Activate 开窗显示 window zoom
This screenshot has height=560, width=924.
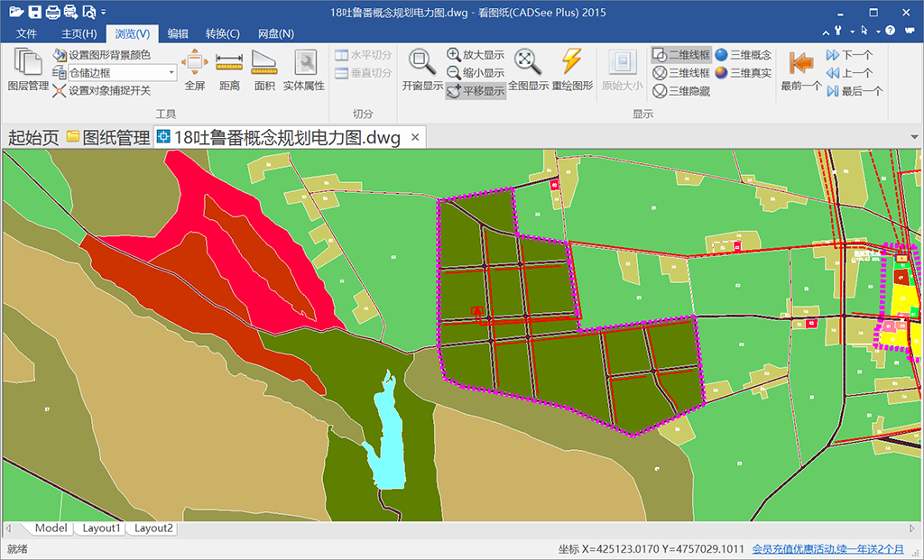[421, 69]
